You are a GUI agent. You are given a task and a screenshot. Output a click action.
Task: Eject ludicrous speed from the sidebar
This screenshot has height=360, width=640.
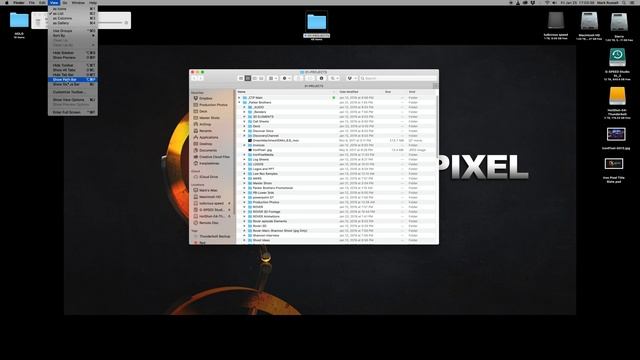pyautogui.click(x=229, y=203)
